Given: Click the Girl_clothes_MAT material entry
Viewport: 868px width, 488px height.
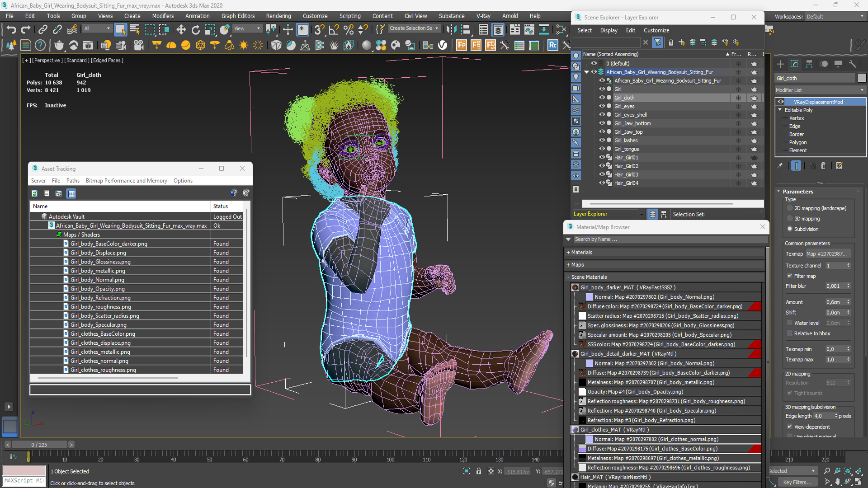Looking at the screenshot, I should (614, 430).
